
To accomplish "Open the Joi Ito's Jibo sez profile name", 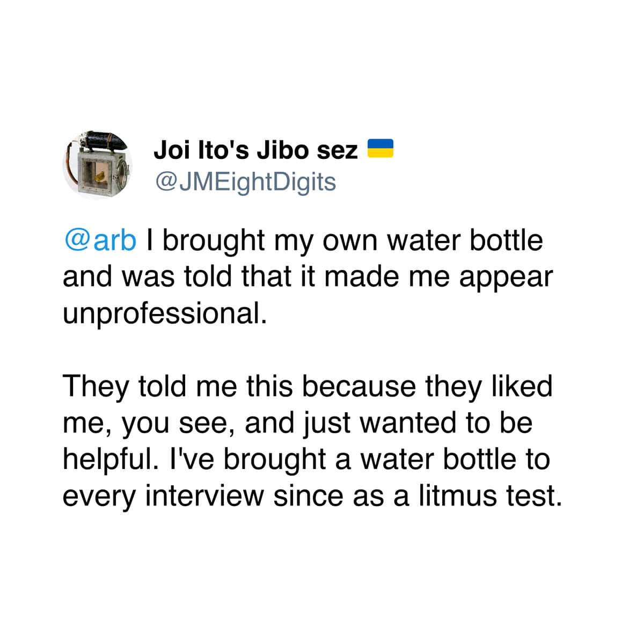I will pyautogui.click(x=255, y=150).
